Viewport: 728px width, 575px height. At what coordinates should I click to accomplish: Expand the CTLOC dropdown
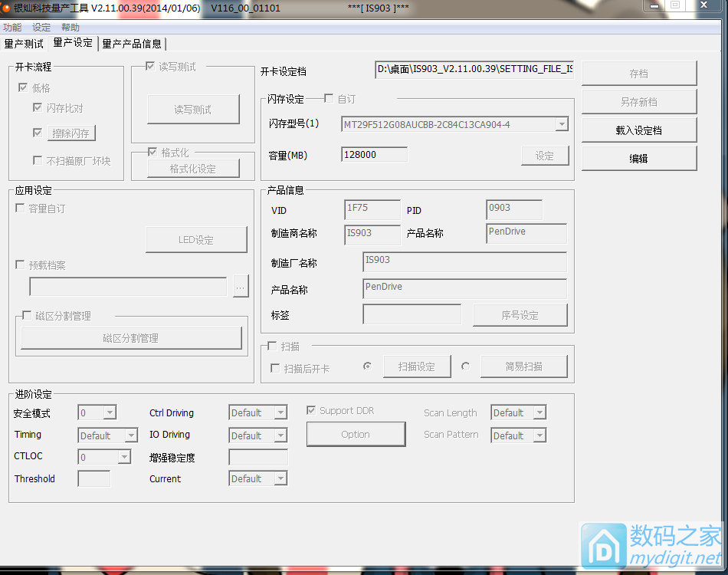(x=124, y=457)
